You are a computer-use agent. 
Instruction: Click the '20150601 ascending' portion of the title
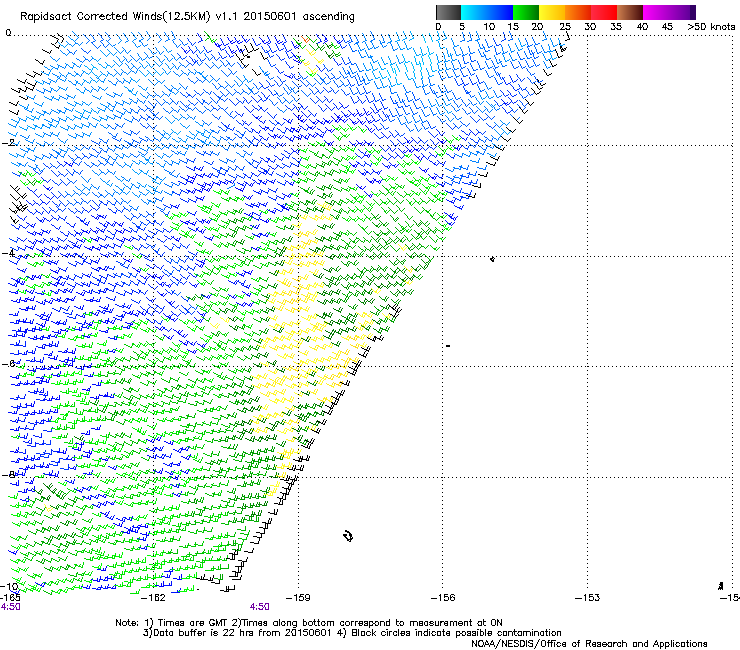299,17
